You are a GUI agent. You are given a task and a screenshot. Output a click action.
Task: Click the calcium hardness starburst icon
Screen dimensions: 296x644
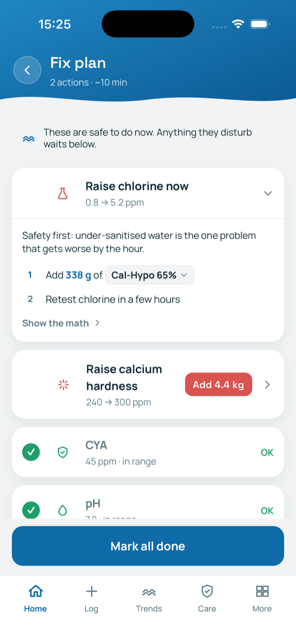[x=63, y=385]
